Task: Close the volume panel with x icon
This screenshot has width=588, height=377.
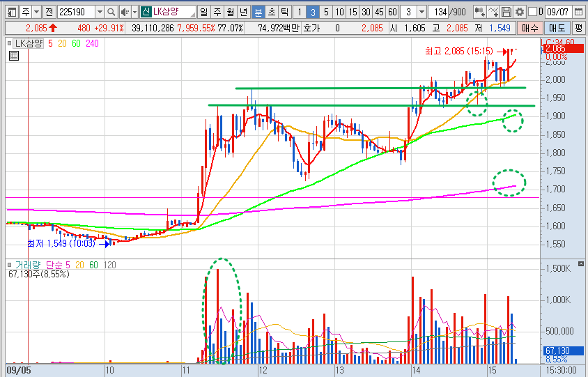Action: [581, 263]
